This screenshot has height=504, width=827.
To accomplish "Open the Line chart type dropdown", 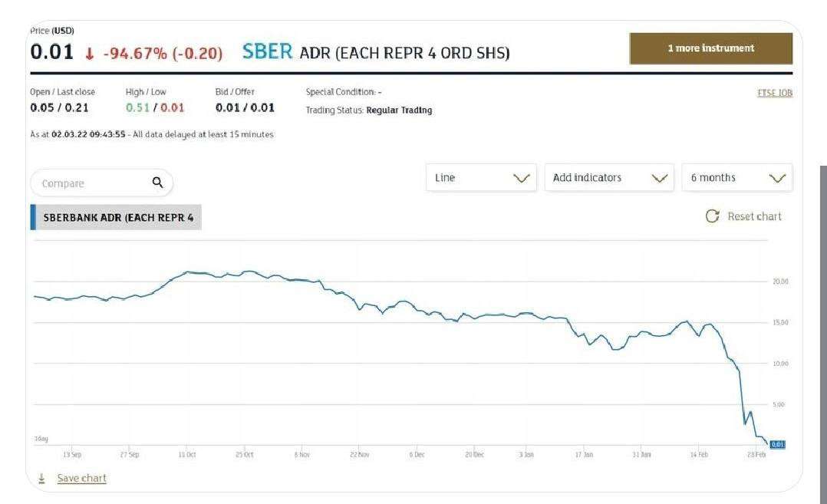I will click(x=479, y=177).
